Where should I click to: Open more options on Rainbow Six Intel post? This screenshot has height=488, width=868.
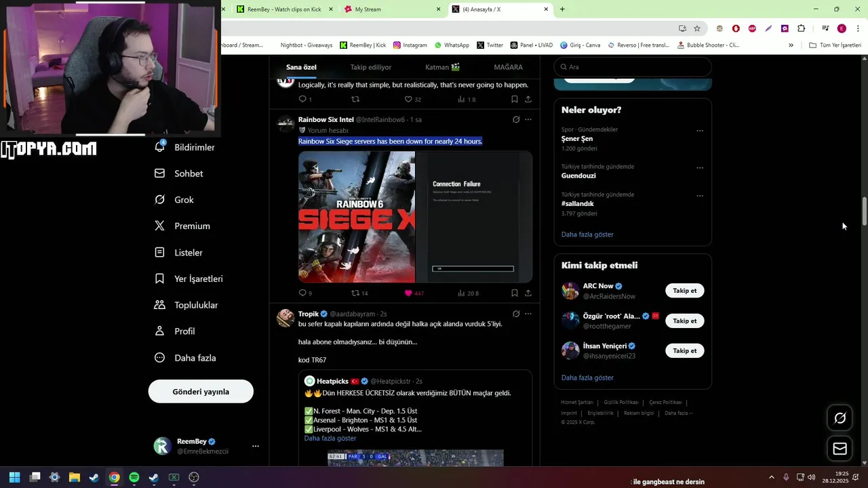[x=528, y=119]
